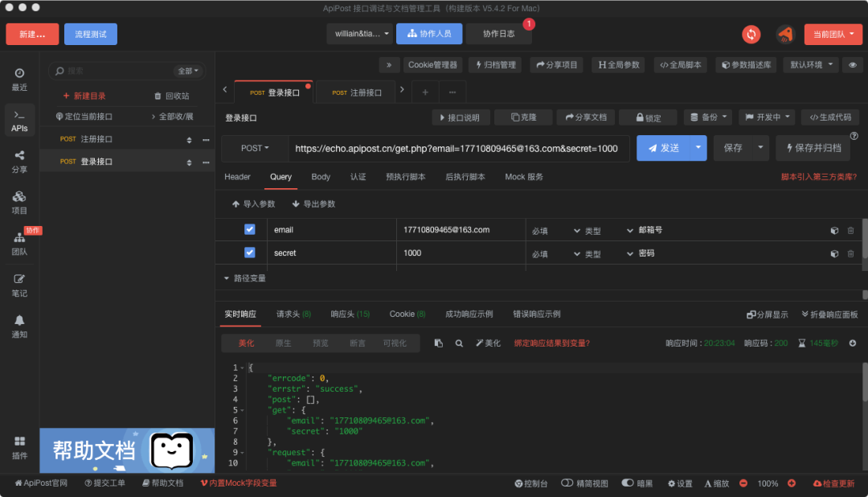
Task: Click the 帮助文档 banner image
Action: coord(127,450)
